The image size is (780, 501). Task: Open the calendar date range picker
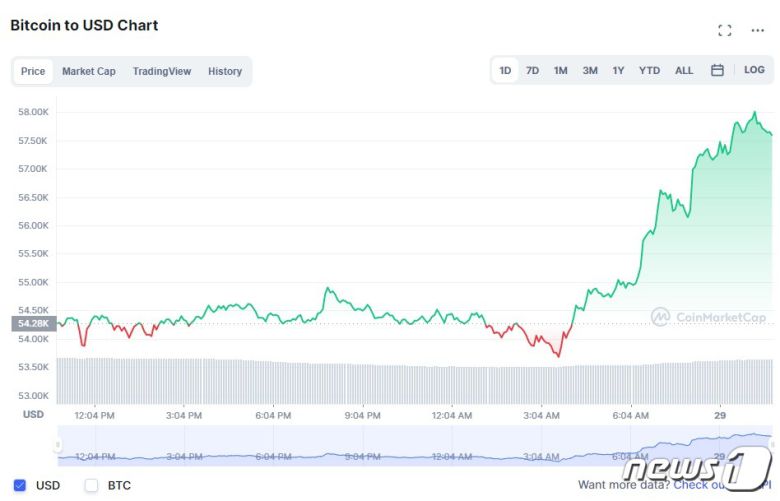click(x=717, y=70)
